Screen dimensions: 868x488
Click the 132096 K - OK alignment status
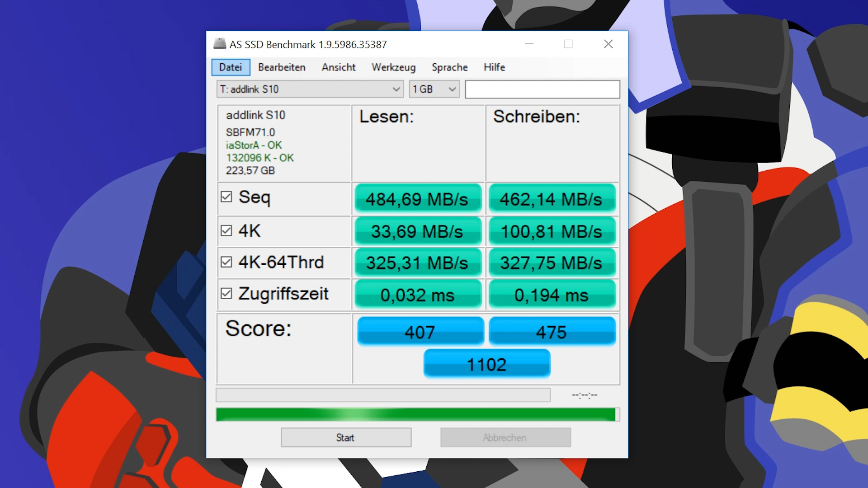[x=260, y=158]
